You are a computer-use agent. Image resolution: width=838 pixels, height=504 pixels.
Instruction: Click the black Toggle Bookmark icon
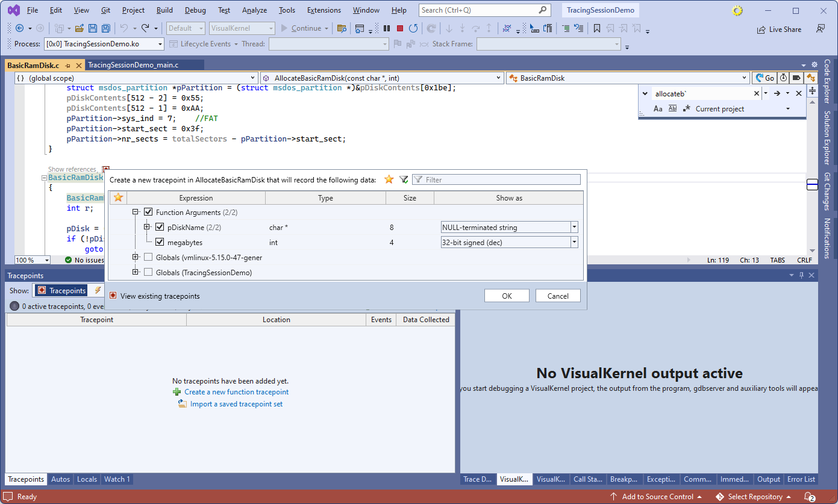597,28
